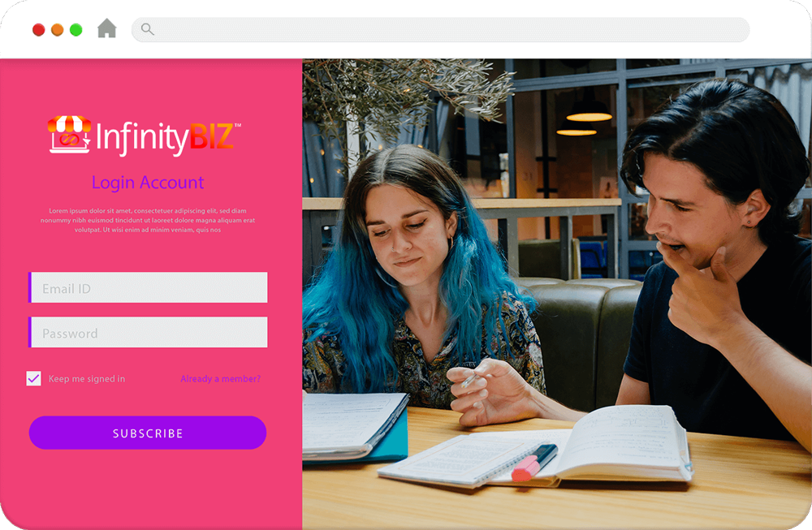Click the InfinityBIZ storefront logo icon
The height and width of the screenshot is (530, 812).
(69, 135)
